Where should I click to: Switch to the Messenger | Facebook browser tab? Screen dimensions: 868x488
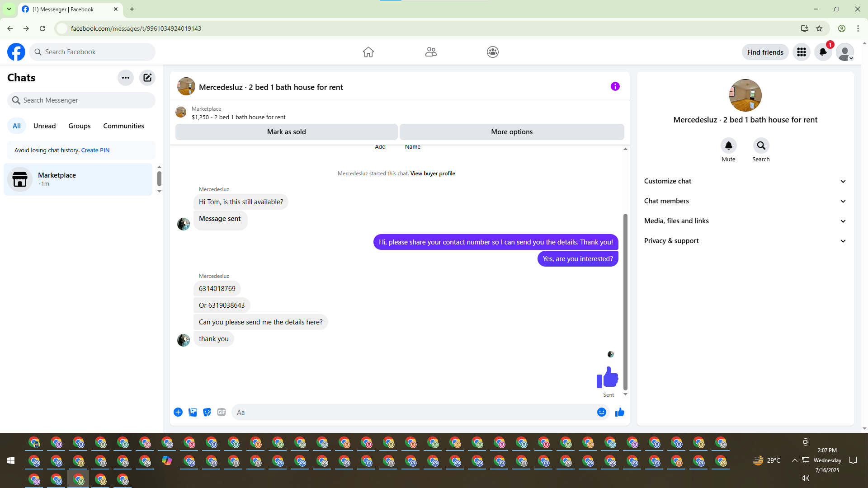click(x=70, y=9)
